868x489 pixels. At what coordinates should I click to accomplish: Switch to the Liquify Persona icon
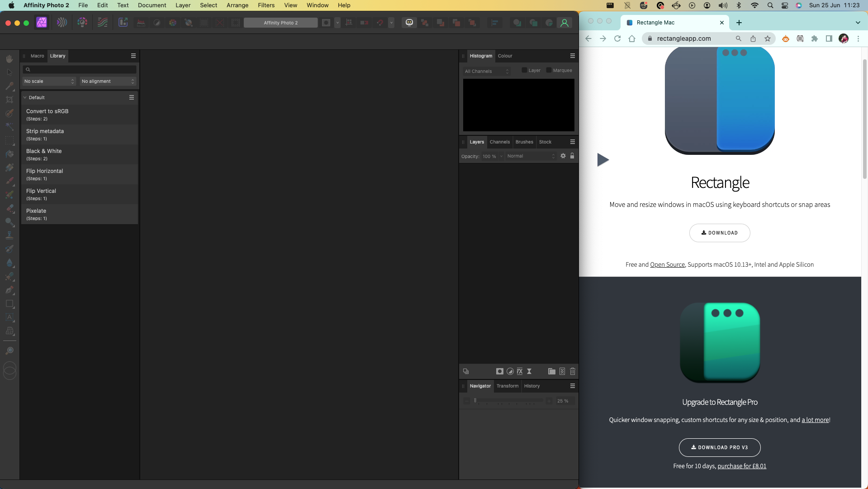pyautogui.click(x=62, y=23)
